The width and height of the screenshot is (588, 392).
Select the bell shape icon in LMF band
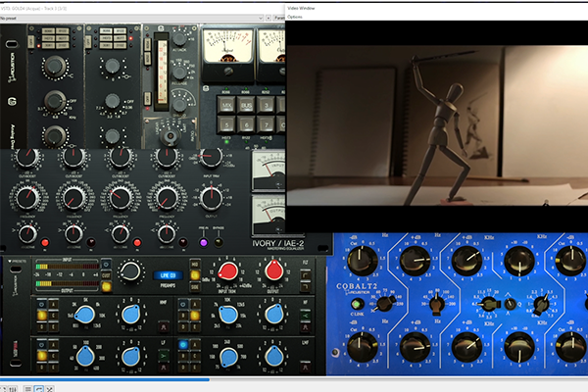click(x=306, y=367)
